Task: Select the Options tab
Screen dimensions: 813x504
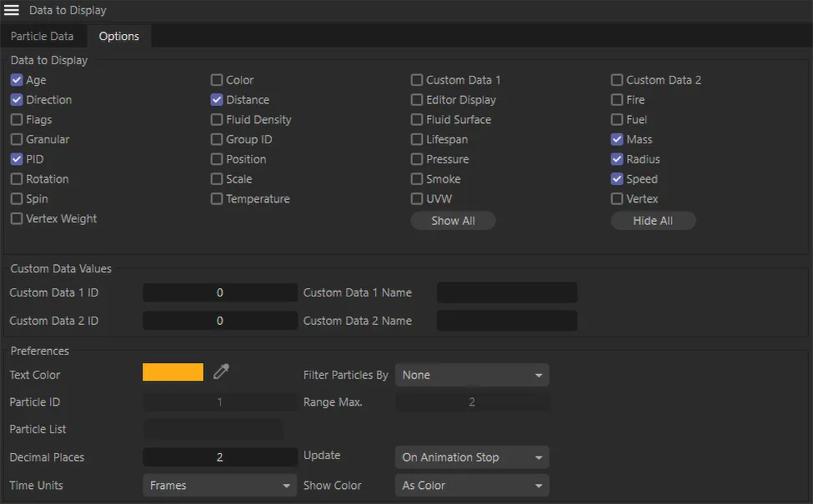Action: [118, 37]
